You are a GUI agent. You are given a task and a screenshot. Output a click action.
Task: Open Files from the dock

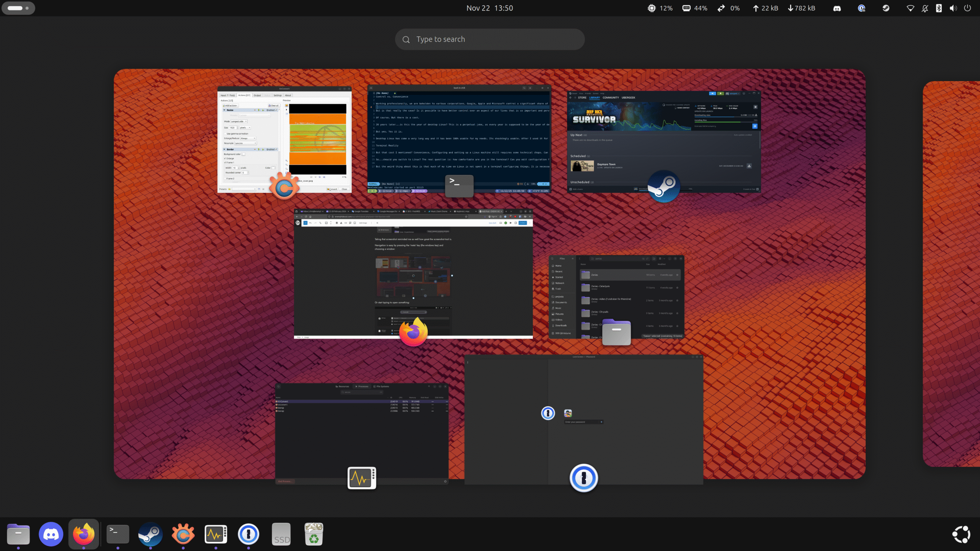[18, 534]
